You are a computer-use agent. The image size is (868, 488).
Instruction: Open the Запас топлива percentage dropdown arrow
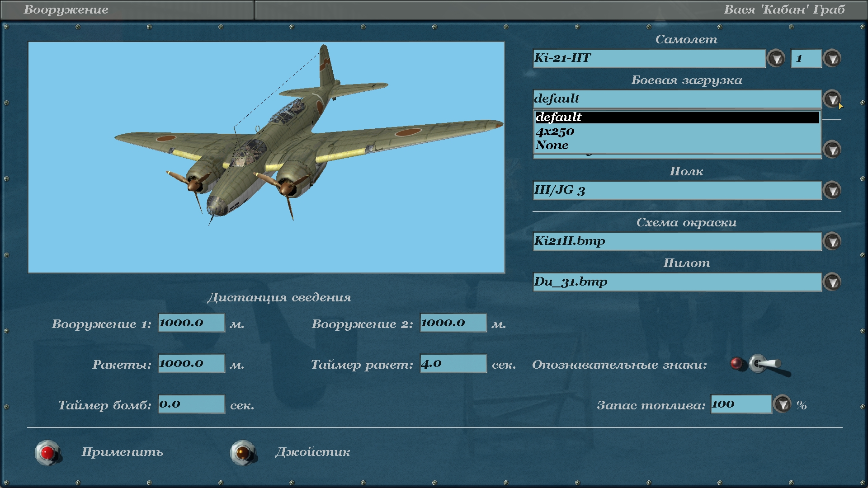click(x=782, y=404)
